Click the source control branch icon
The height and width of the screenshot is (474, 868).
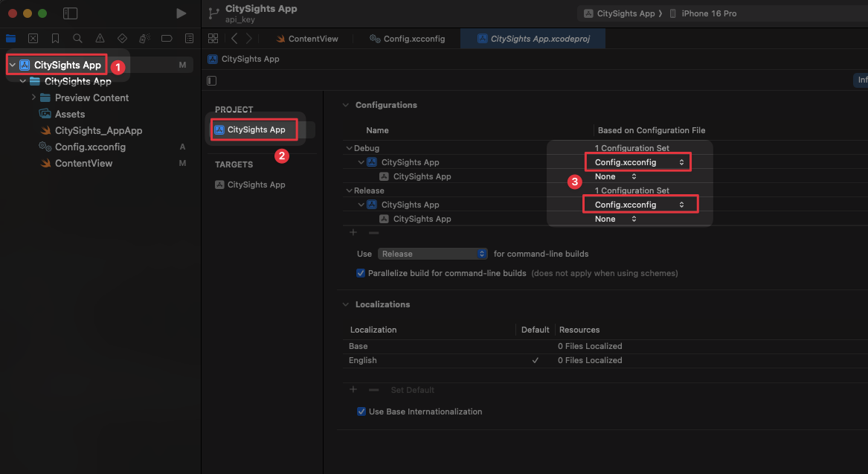click(x=213, y=14)
